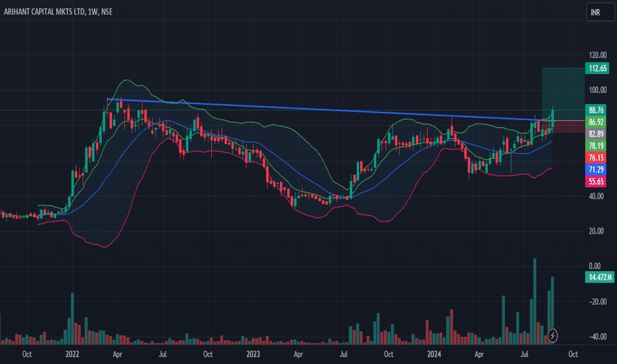
Task: Click the 71.29 blue price label
Action: click(596, 169)
